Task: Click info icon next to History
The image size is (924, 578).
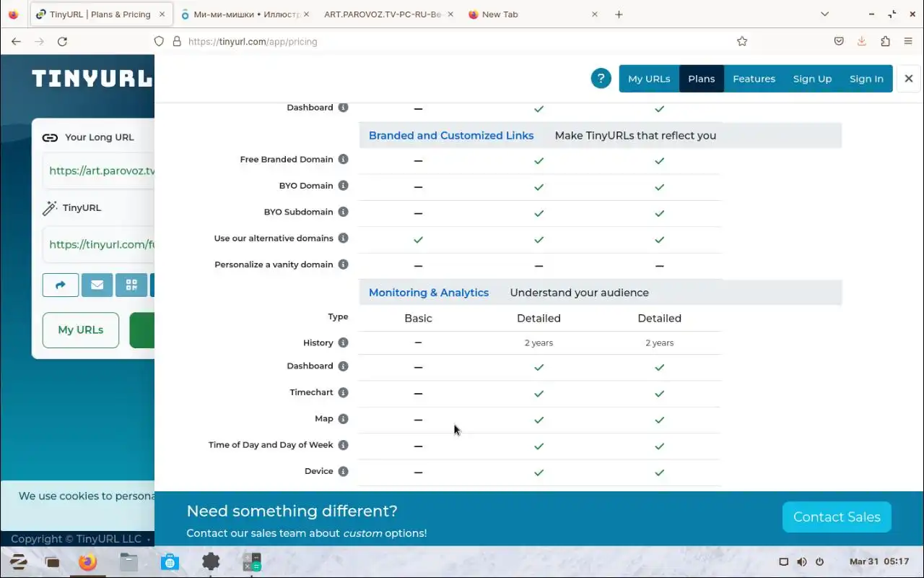Action: click(344, 343)
